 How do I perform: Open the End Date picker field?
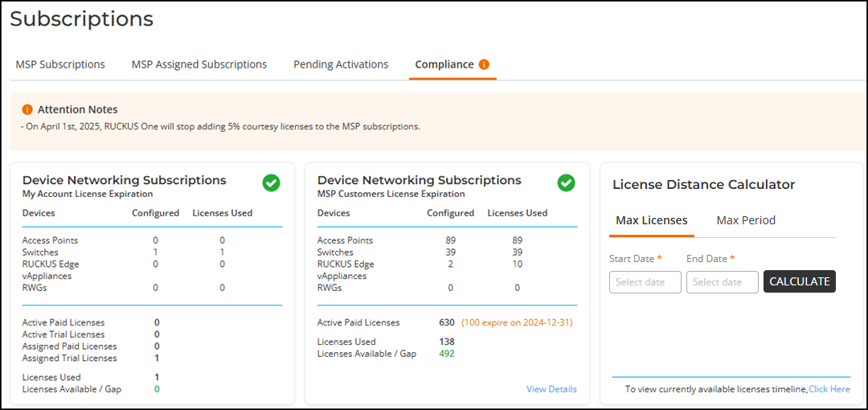tap(722, 282)
